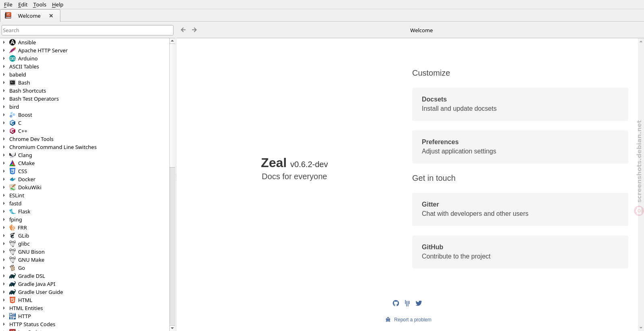Open the Twitter bird icon
644x331 pixels.
[x=419, y=303]
